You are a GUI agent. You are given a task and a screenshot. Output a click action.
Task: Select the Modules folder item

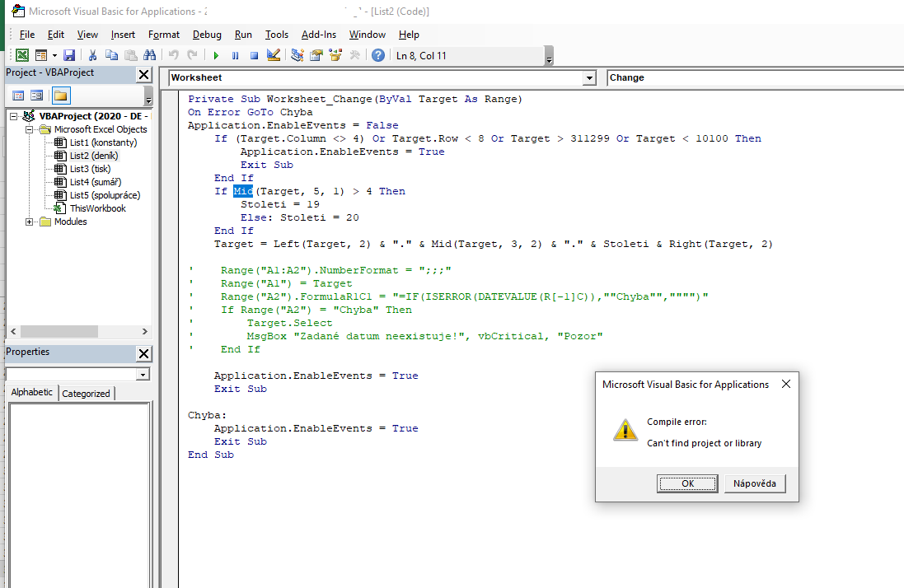click(x=70, y=222)
